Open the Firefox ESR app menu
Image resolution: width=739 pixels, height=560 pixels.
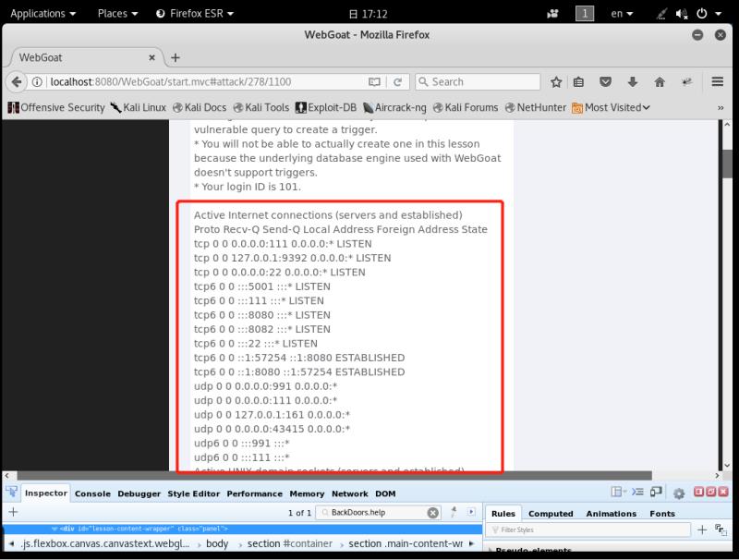pyautogui.click(x=195, y=14)
